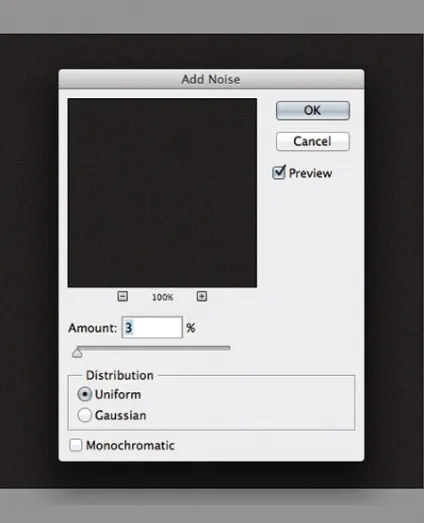Zoom out the preview with minus icon
Screen dimensions: 424x523
(x=123, y=296)
